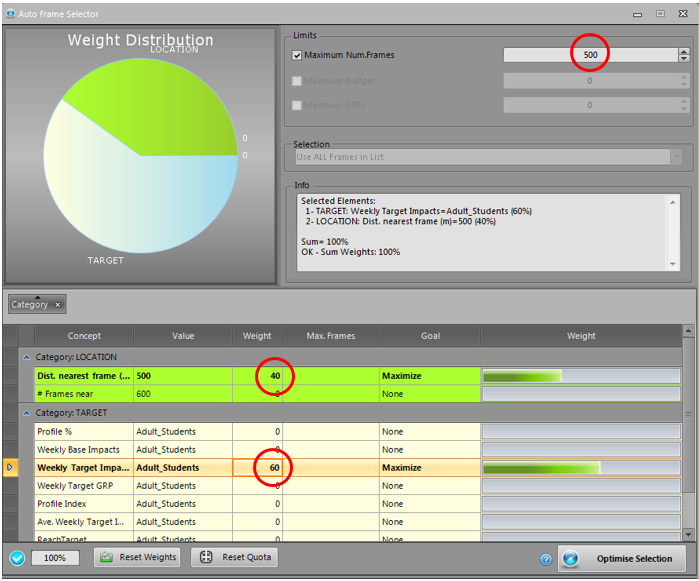This screenshot has height=581, width=699.
Task: Collapse the Category: LOCATION group
Action: [x=25, y=357]
